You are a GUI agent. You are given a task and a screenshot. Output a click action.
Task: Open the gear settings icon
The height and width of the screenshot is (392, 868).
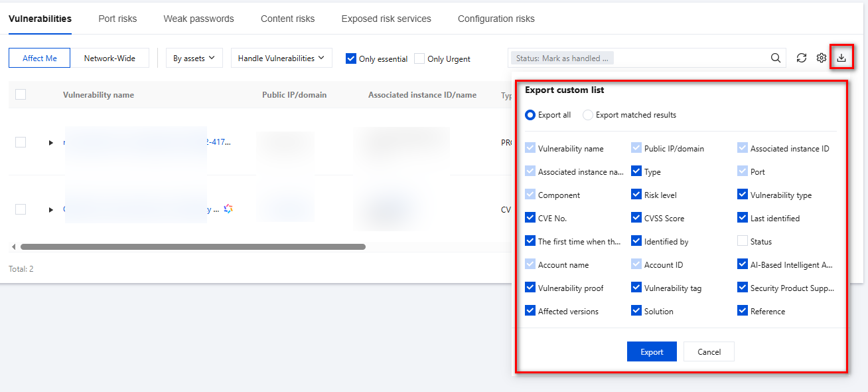[x=822, y=58]
